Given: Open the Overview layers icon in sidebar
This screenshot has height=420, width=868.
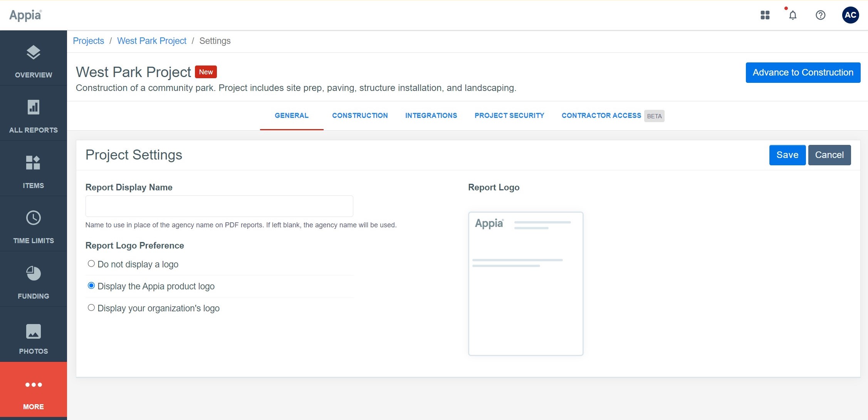Looking at the screenshot, I should click(34, 53).
